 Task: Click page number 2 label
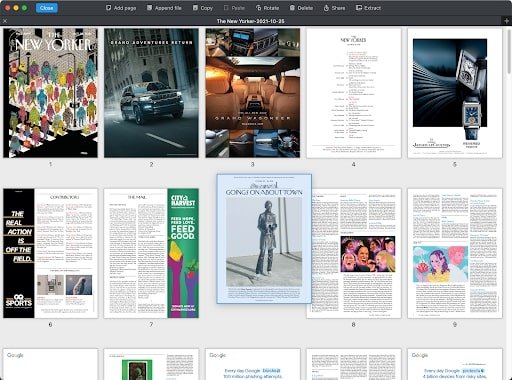pyautogui.click(x=151, y=164)
